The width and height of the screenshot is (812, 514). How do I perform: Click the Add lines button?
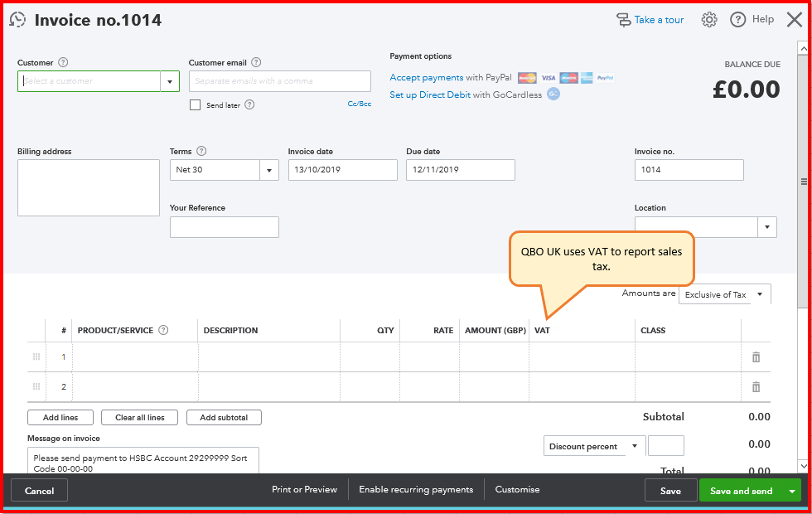coord(60,417)
